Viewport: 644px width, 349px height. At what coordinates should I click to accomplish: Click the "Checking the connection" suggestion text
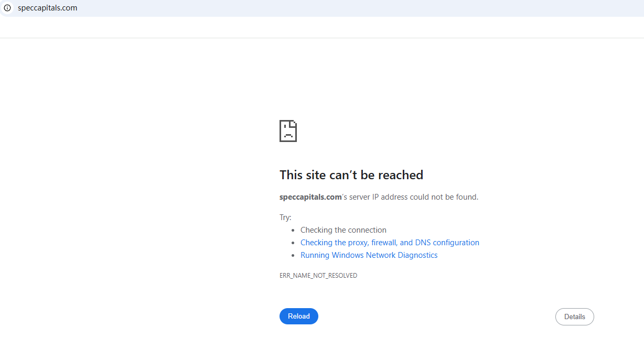343,230
